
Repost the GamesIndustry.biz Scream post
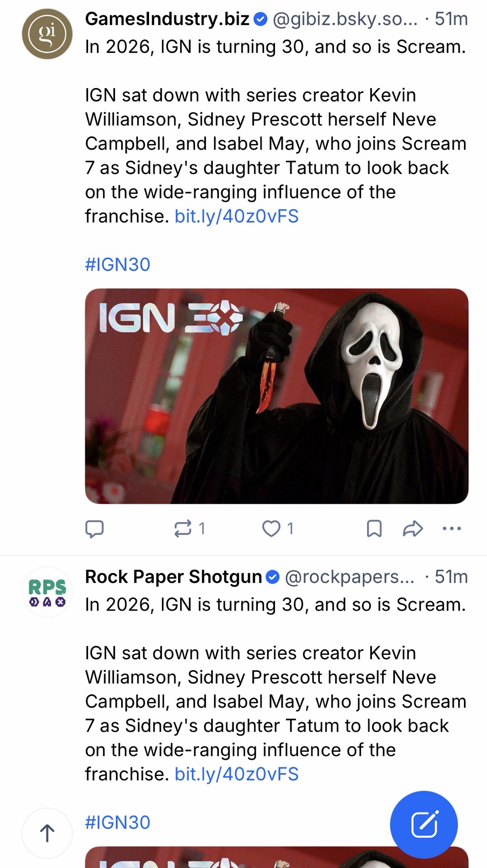tap(183, 528)
